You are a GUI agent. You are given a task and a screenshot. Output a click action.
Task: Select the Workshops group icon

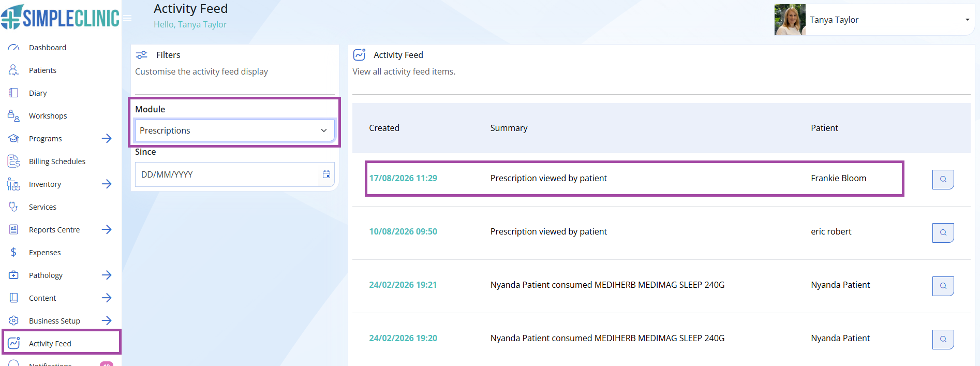coord(13,116)
